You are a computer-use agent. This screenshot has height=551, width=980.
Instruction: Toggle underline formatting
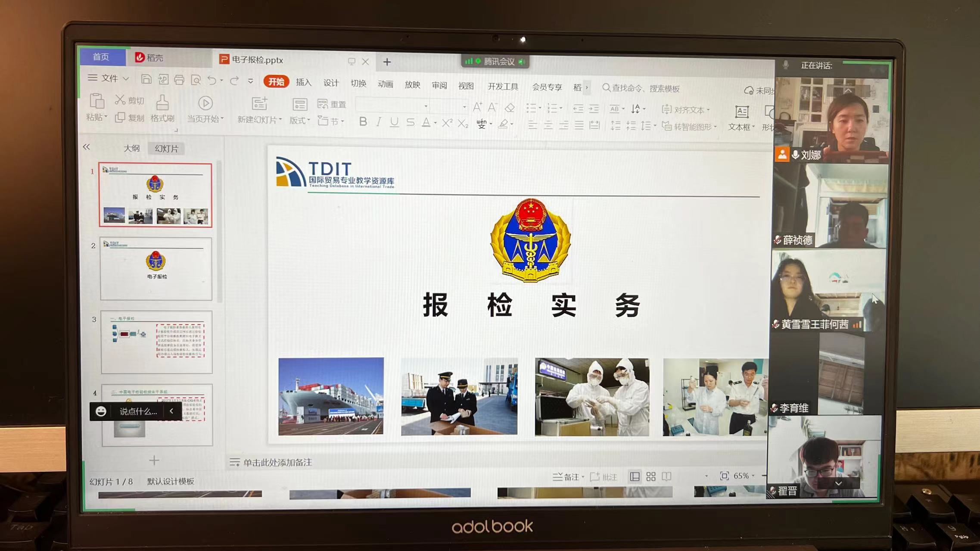[x=394, y=122]
